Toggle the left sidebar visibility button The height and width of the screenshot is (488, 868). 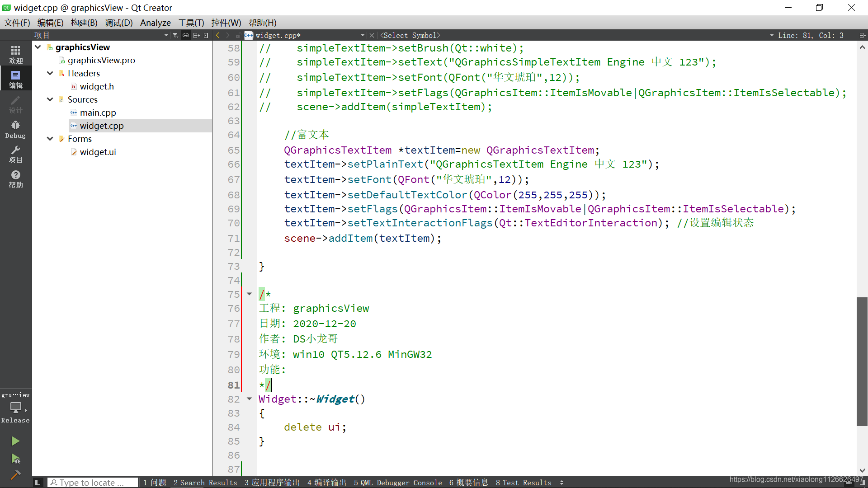(x=38, y=483)
